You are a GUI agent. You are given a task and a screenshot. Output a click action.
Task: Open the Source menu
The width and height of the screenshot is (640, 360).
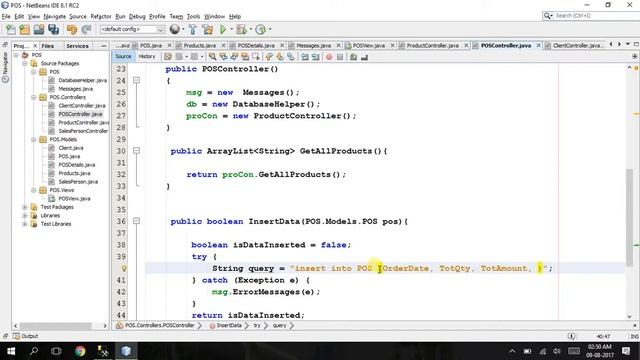tap(78, 16)
